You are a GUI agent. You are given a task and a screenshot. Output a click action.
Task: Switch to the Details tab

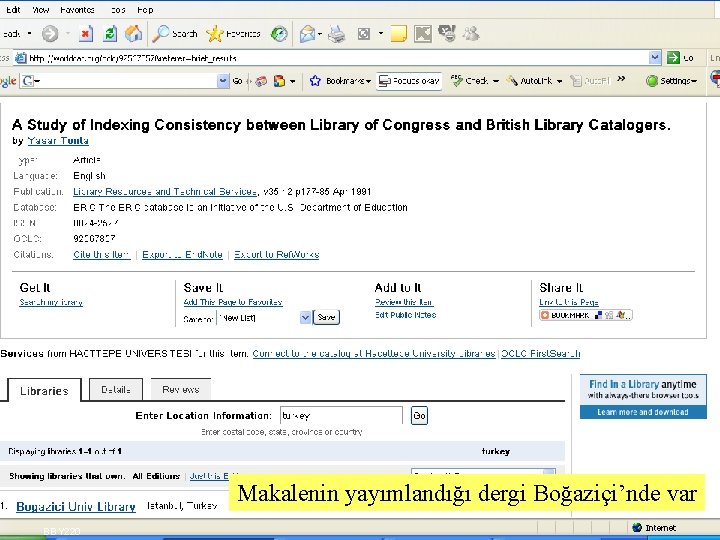point(116,389)
